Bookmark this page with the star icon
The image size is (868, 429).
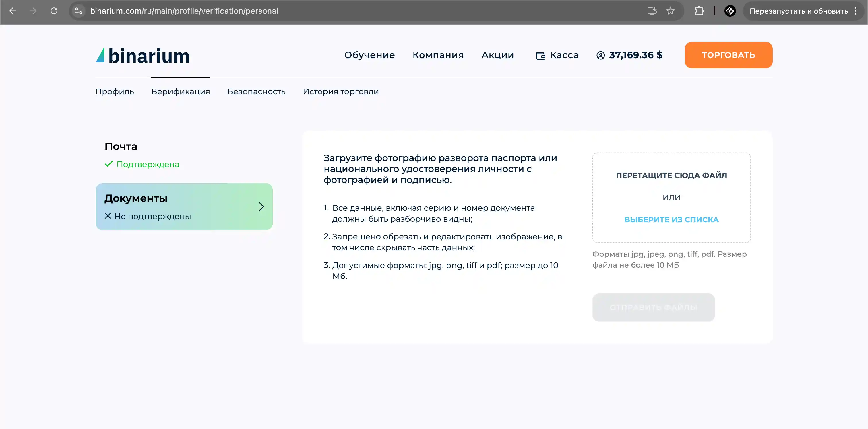pyautogui.click(x=671, y=11)
